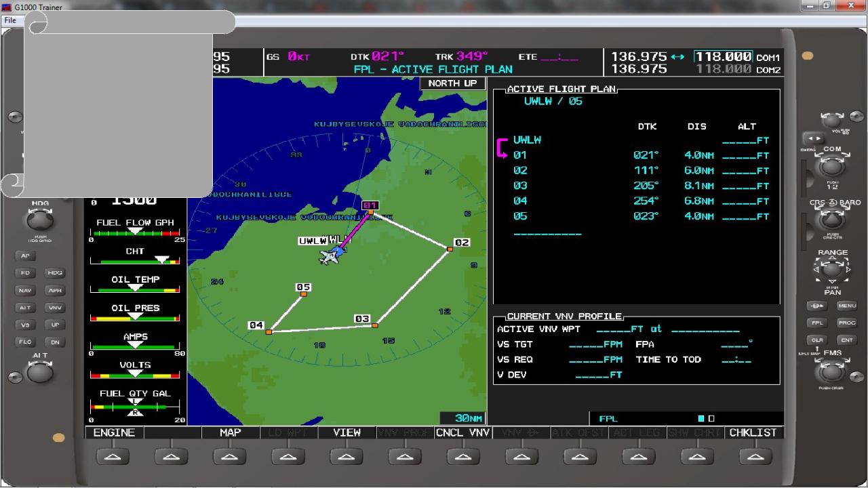
Task: Select waypoint 04 row in the flight plan list
Action: [641, 201]
